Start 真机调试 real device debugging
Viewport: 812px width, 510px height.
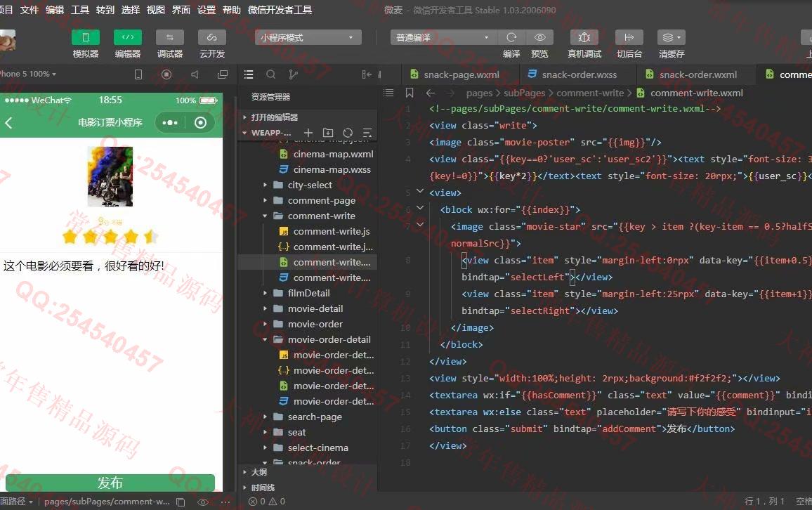(584, 37)
